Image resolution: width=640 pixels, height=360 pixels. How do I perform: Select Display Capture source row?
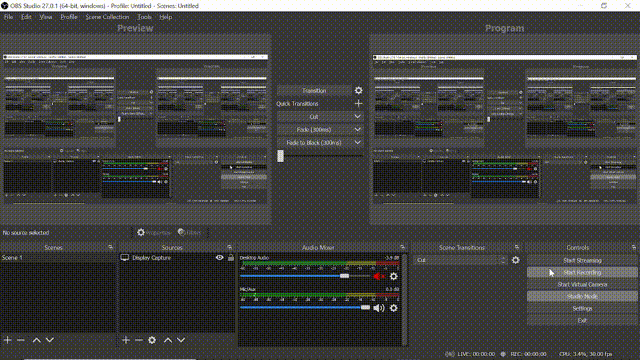177,258
